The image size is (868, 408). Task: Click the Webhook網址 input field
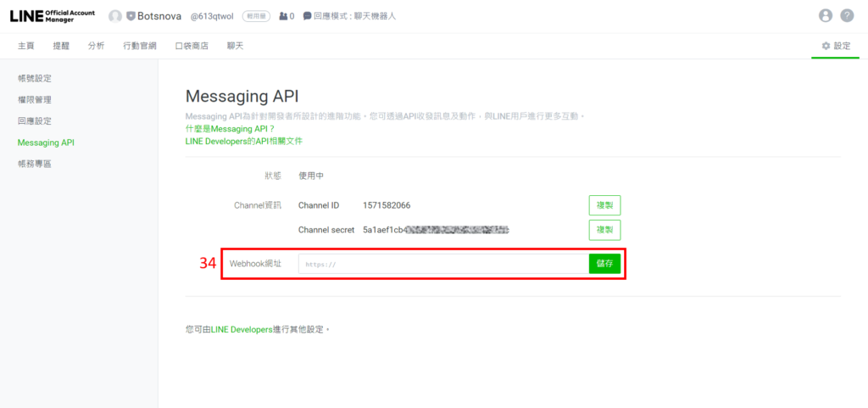click(442, 264)
